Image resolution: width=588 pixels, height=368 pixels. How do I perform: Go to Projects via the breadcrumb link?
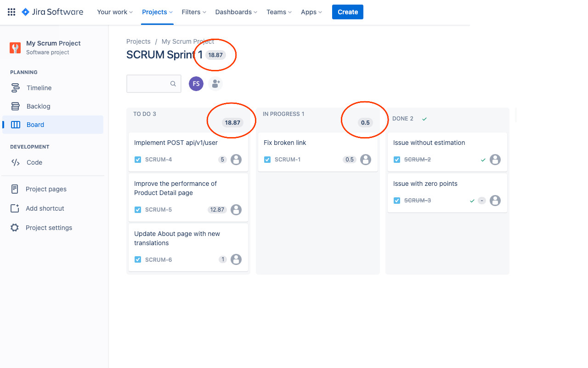point(138,41)
